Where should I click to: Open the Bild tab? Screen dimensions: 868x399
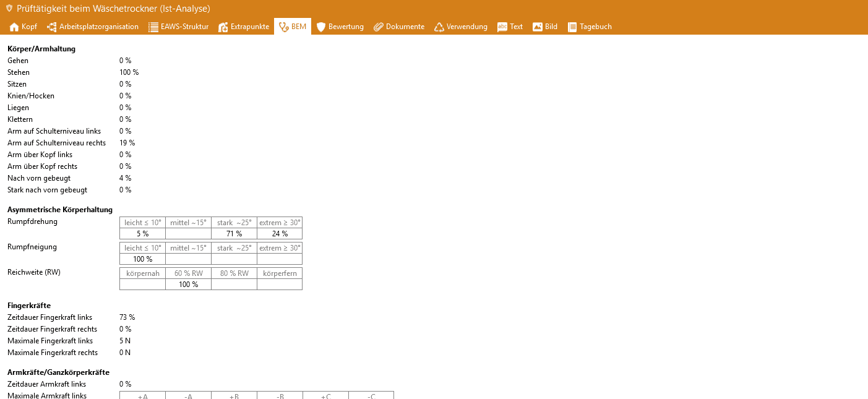tap(545, 27)
